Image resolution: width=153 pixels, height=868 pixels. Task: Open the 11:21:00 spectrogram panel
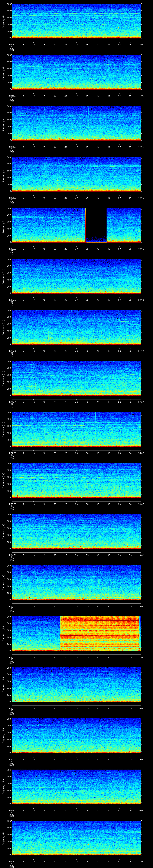point(76,378)
